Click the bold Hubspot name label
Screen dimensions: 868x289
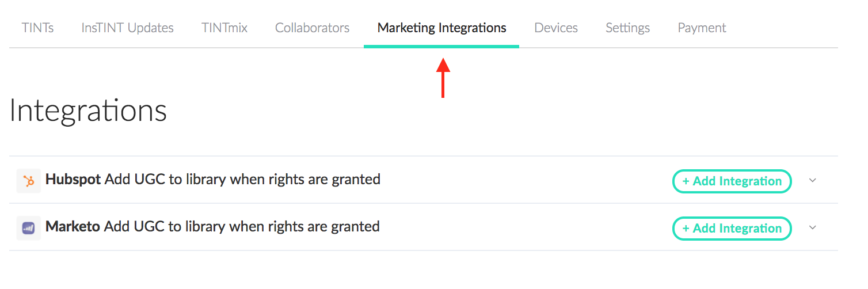[x=73, y=180]
